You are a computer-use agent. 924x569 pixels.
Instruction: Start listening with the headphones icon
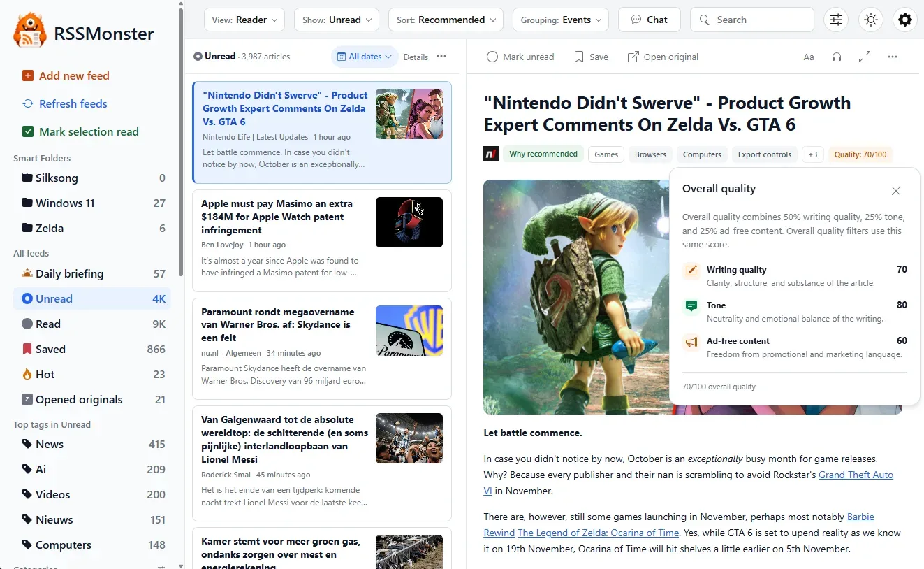coord(837,57)
